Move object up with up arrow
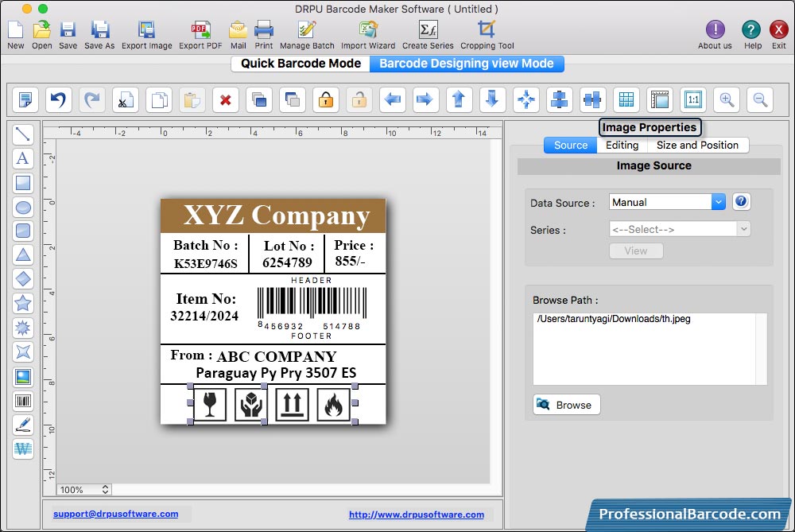The width and height of the screenshot is (795, 532). 459,99
